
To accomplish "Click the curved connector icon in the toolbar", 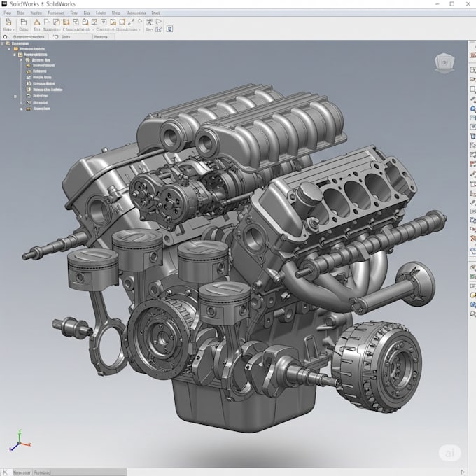I will [x=130, y=22].
